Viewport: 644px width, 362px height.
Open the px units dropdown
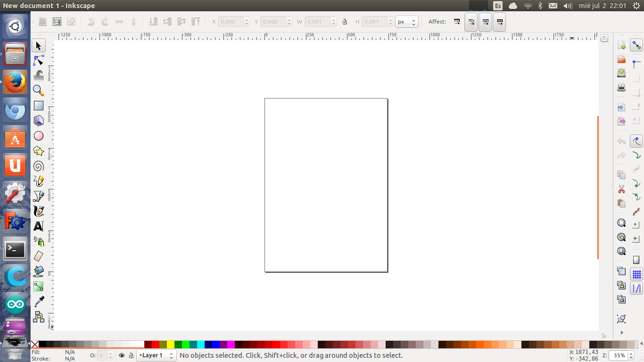[406, 22]
